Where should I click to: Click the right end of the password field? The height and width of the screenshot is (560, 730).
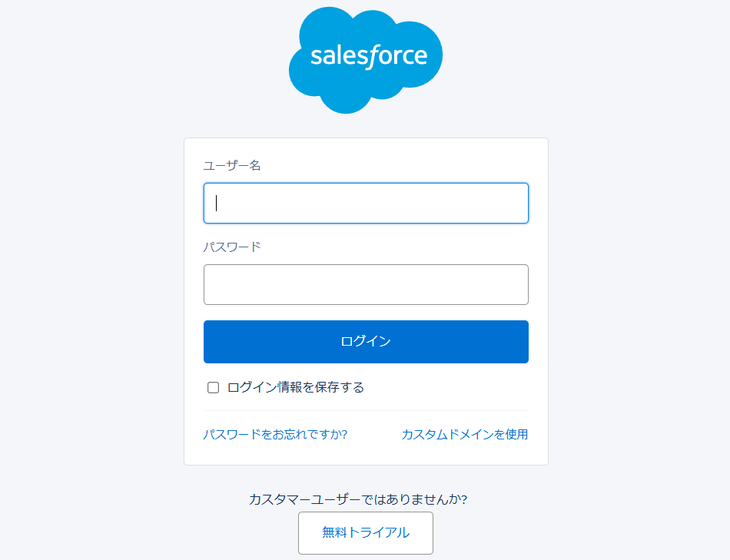[515, 284]
